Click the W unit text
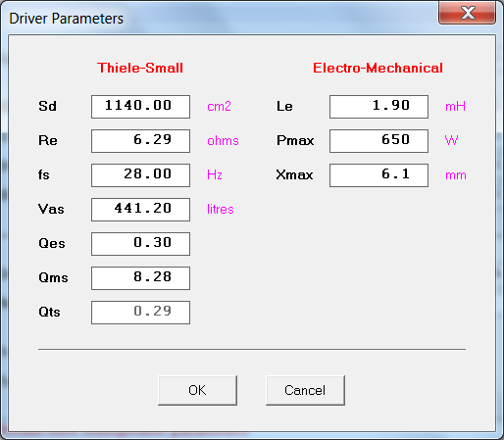 click(x=452, y=140)
